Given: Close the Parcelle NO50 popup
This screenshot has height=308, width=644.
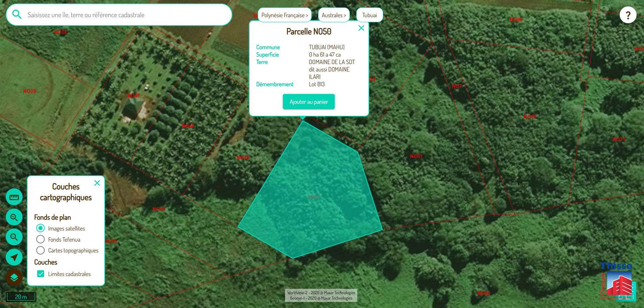Looking at the screenshot, I should tap(361, 28).
